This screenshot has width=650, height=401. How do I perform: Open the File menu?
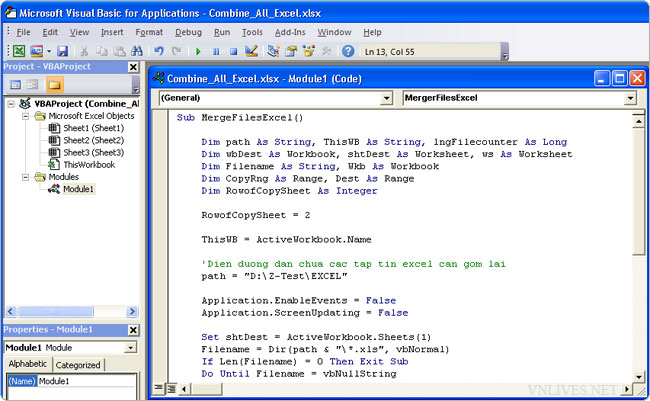tap(23, 32)
